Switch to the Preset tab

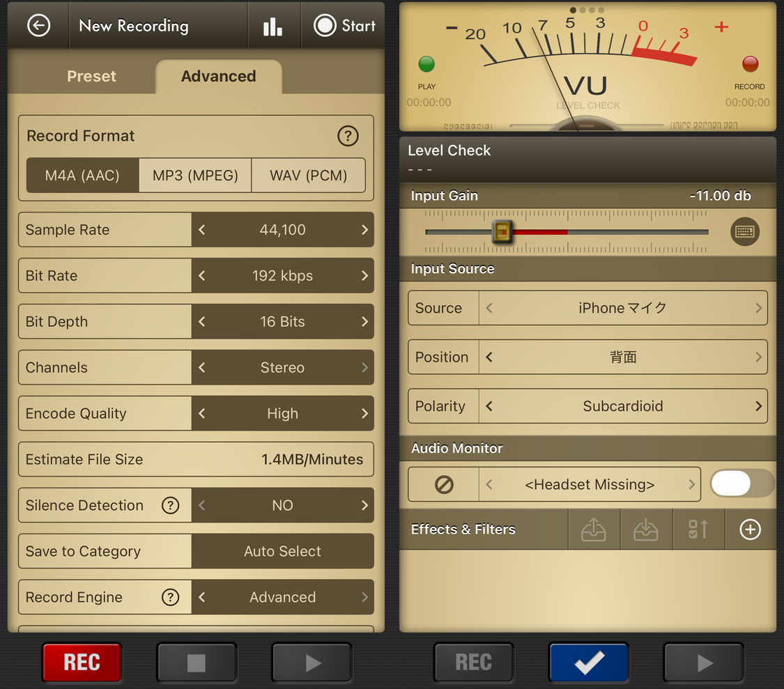point(91,76)
